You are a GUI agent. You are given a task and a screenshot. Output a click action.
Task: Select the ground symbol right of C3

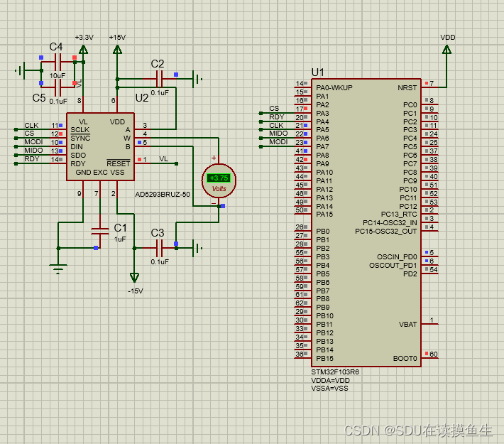tap(197, 248)
